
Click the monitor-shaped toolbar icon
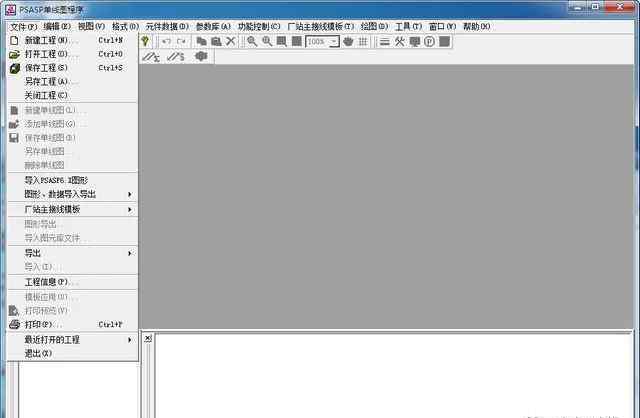click(414, 41)
